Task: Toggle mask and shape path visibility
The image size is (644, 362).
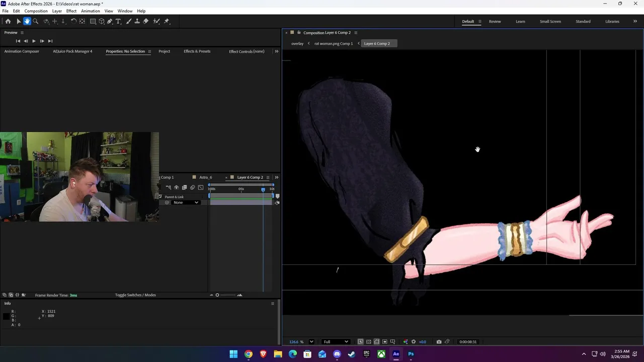Action: 376,342
